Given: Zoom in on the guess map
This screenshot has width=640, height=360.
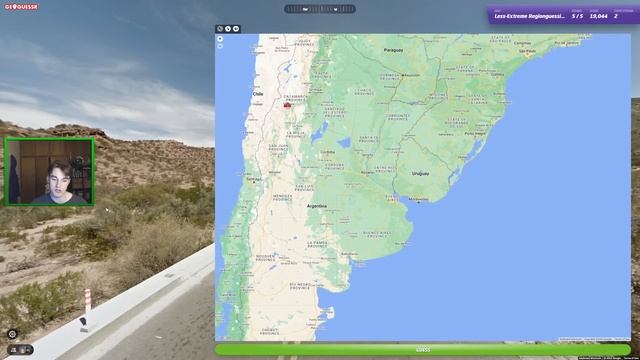Looking at the screenshot, I should (220, 39).
